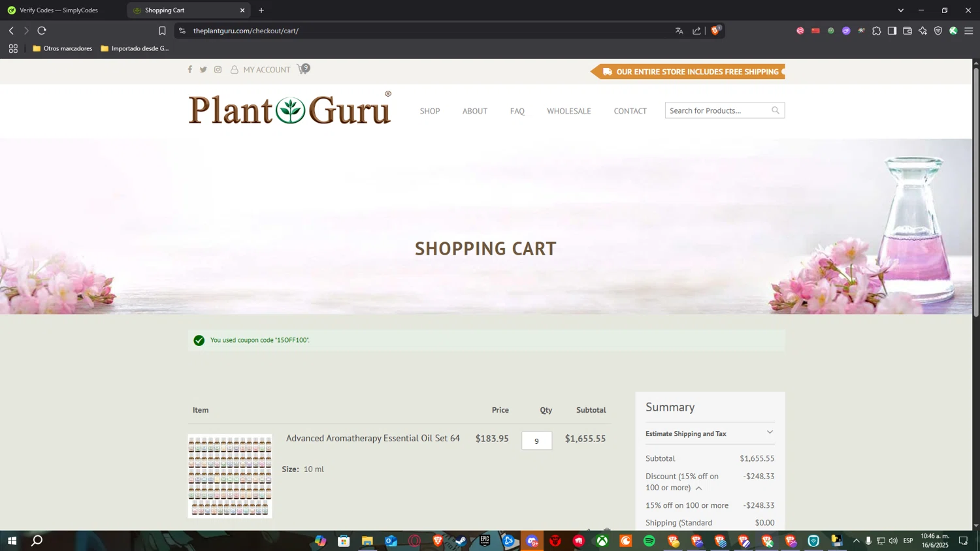
Task: Bookmark this page
Action: pyautogui.click(x=162, y=31)
